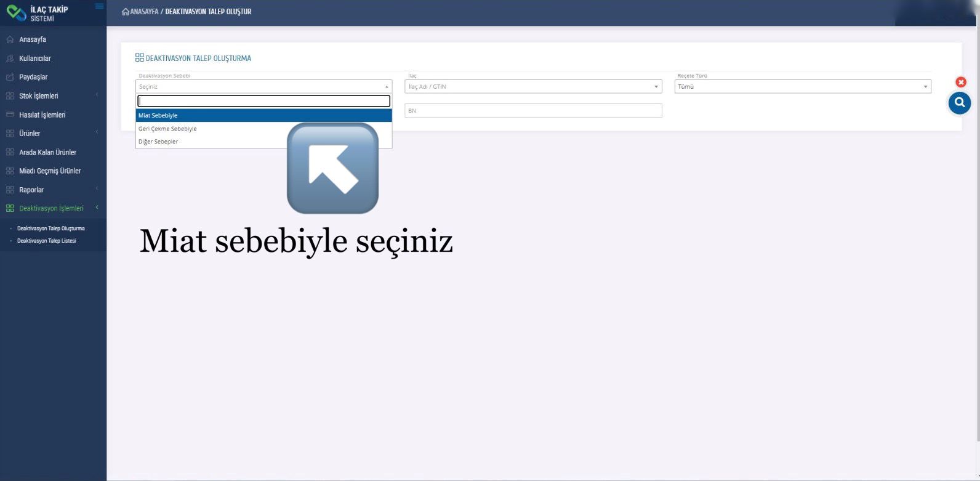
Task: Open Miadı Geçmiş Ürünler page
Action: [x=50, y=171]
